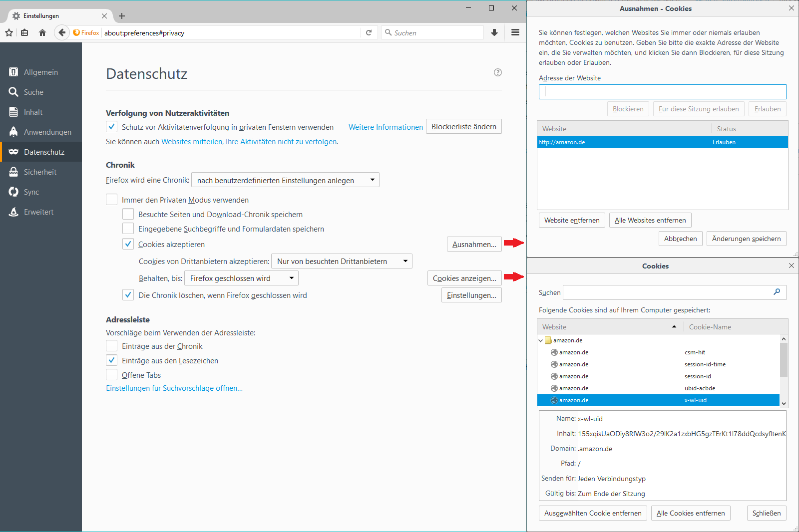Enable 'Immer den Privaten Modus verwenden'
This screenshot has height=532, width=799.
coord(111,200)
